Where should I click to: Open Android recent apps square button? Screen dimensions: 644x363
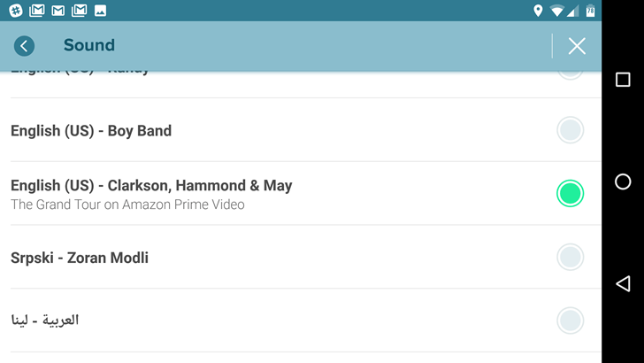pyautogui.click(x=623, y=80)
